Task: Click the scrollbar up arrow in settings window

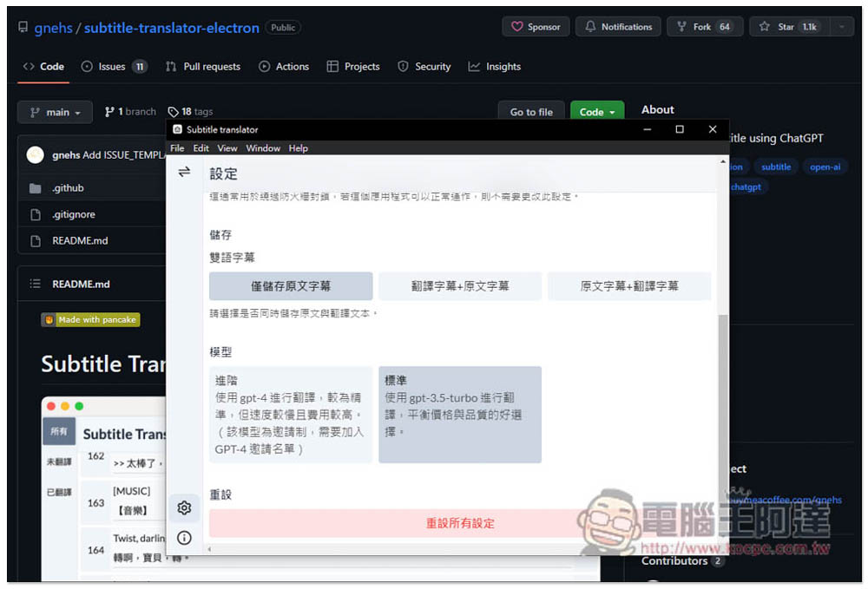Action: coord(722,161)
